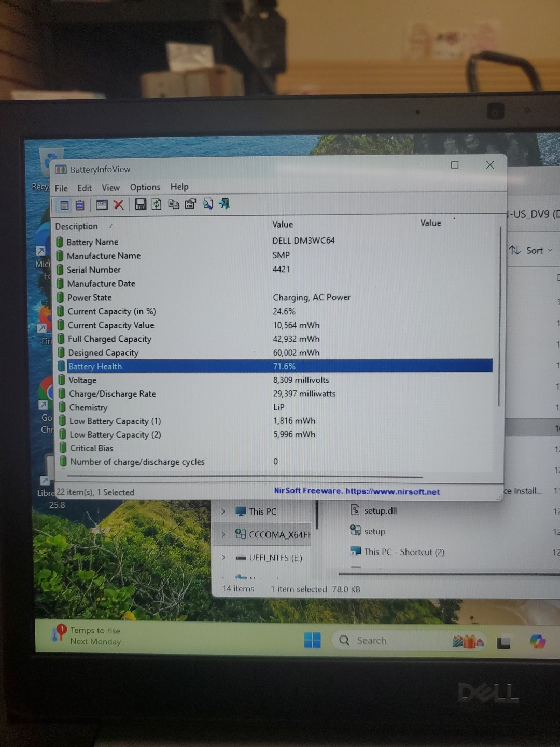Select the Charge/Discharge Rate row
560x747 pixels.
click(x=275, y=394)
